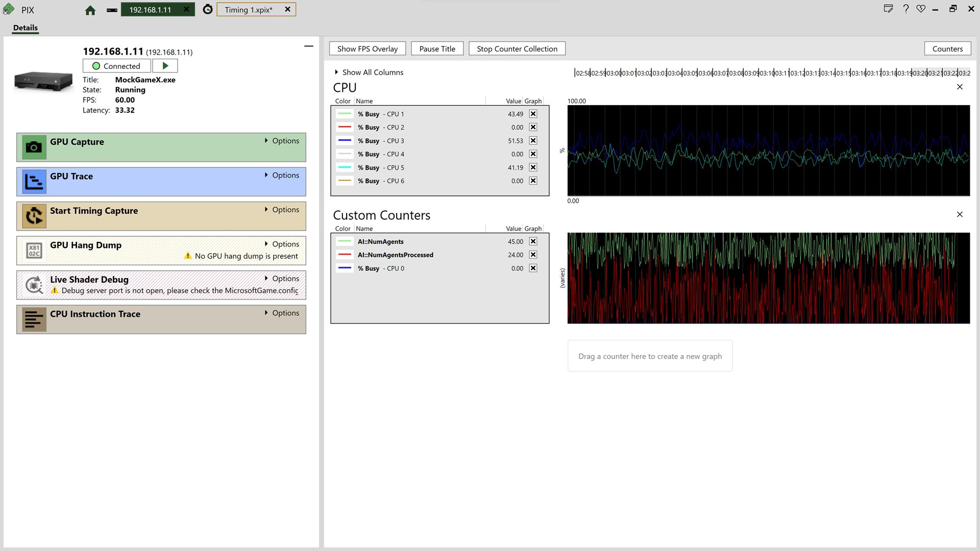Click the CPU 1 green color swatch

345,114
